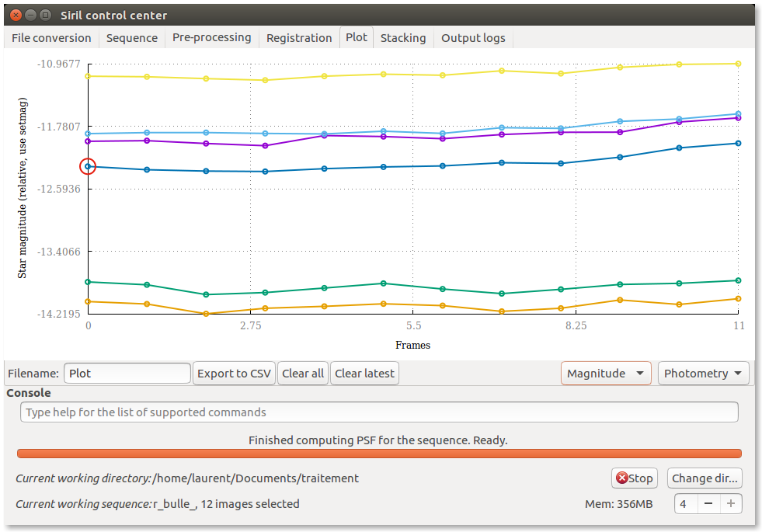
Task: Focus the console command input field
Action: pos(379,412)
